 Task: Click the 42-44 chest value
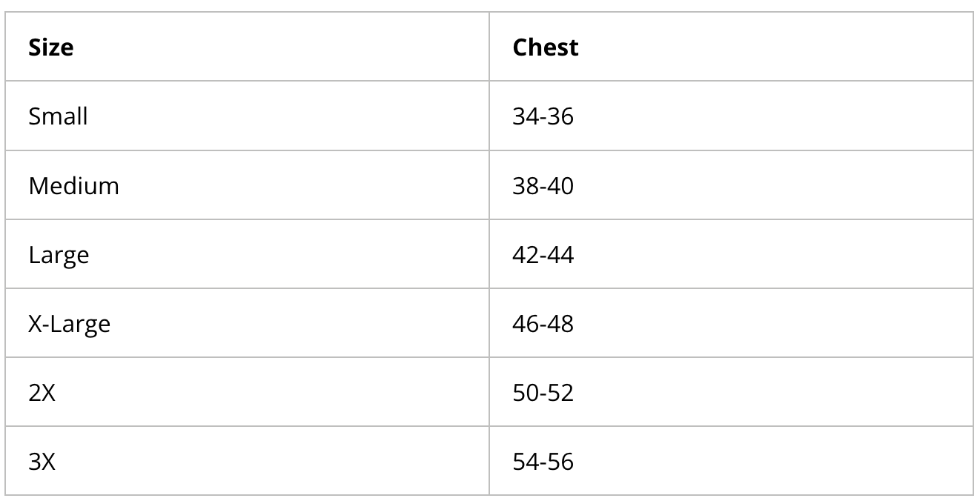tap(543, 255)
